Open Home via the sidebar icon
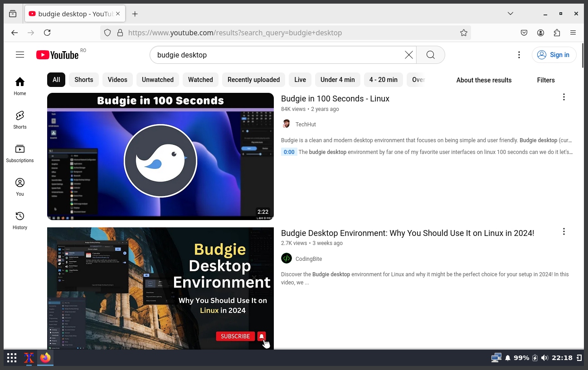The image size is (588, 370). pos(19,86)
